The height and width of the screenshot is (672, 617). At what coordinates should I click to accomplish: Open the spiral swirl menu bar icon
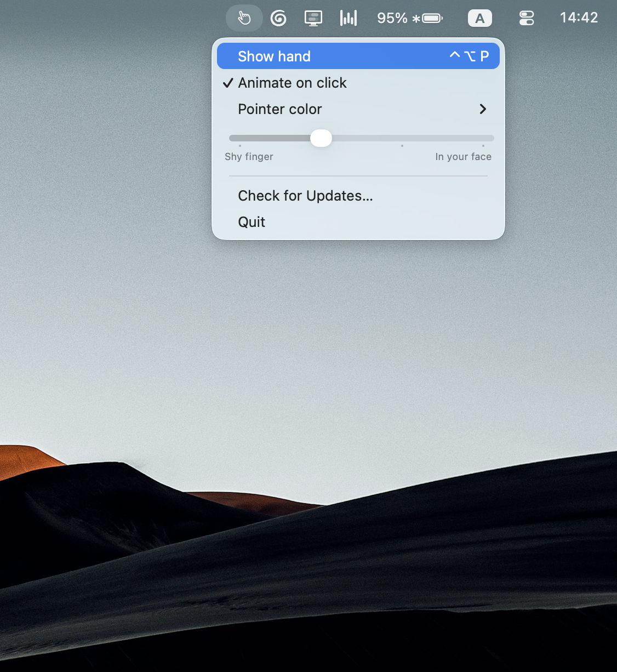click(x=278, y=19)
